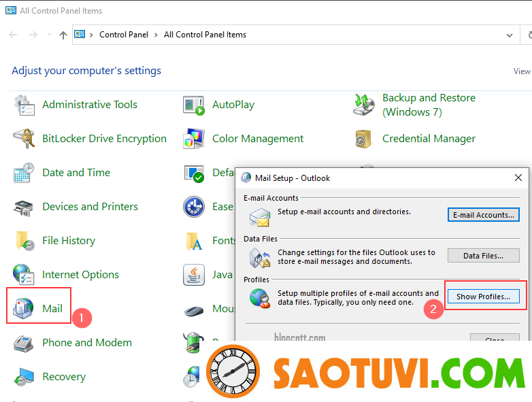The width and height of the screenshot is (532, 402).
Task: Click the BitLocker Drive Encryption icon
Action: click(24, 139)
